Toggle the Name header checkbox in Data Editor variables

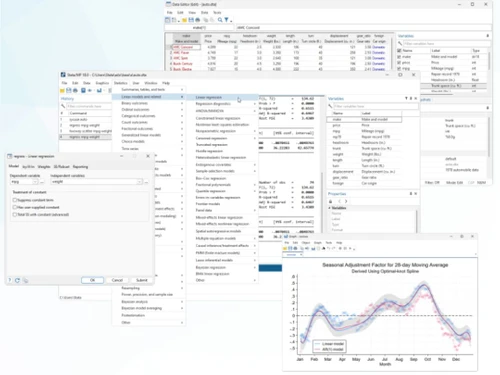[399, 51]
